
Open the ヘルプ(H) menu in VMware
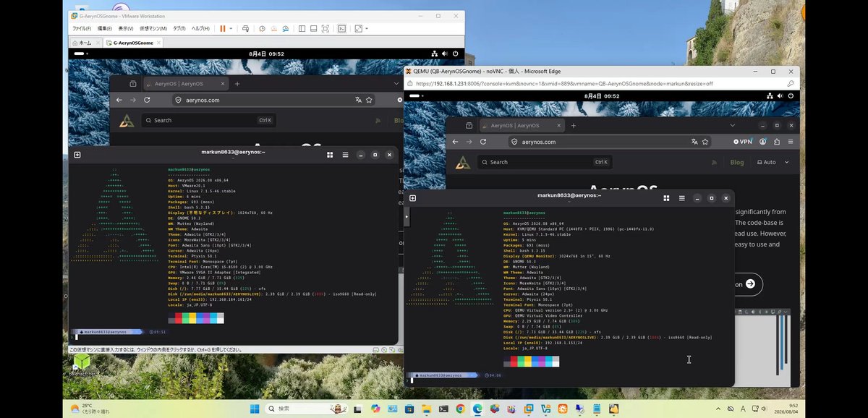point(200,28)
